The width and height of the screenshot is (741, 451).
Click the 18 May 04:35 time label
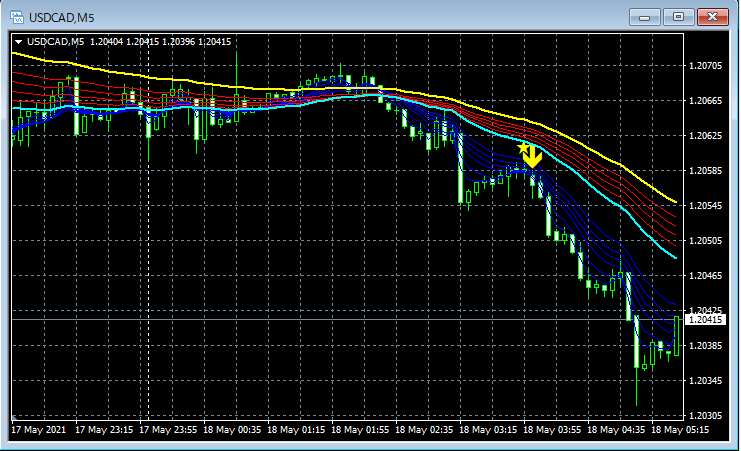point(616,430)
